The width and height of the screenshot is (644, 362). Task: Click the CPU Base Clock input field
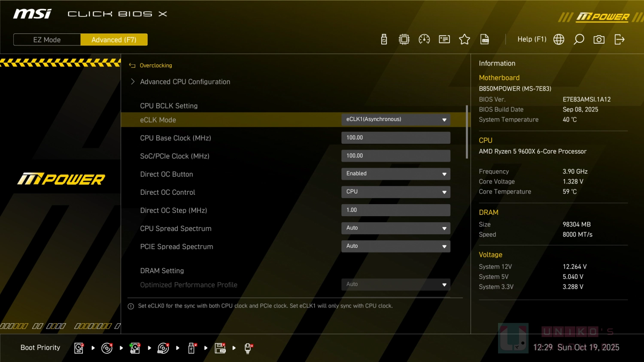[x=395, y=138]
